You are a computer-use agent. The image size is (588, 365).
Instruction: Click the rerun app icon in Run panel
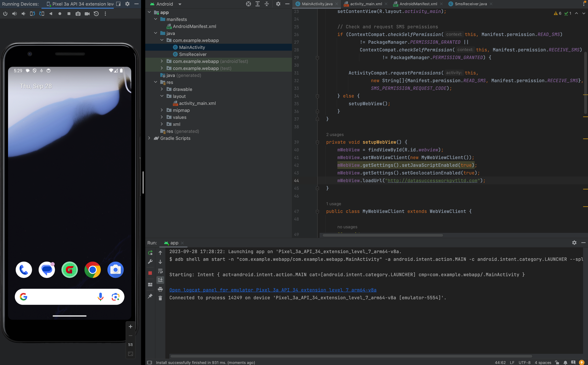click(150, 253)
